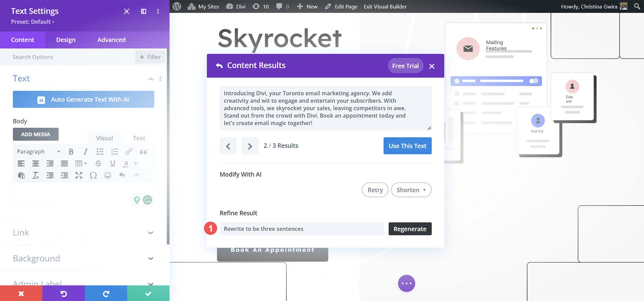Click the clear formatting icon
The height and width of the screenshot is (301, 644).
point(36,175)
